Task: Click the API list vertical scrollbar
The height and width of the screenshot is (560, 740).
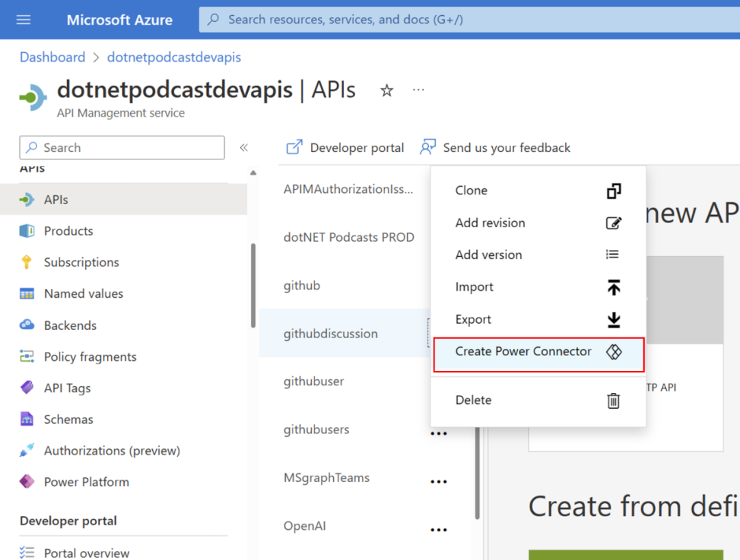Action: (477, 473)
